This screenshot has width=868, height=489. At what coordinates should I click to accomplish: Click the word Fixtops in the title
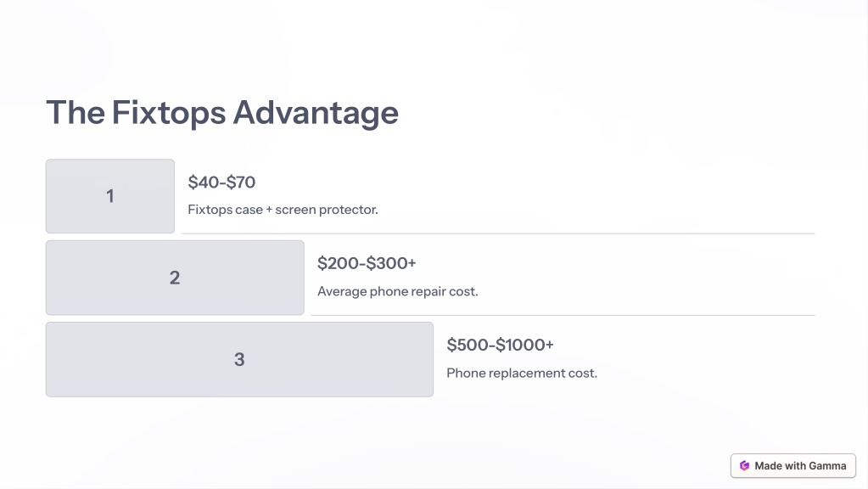(169, 113)
